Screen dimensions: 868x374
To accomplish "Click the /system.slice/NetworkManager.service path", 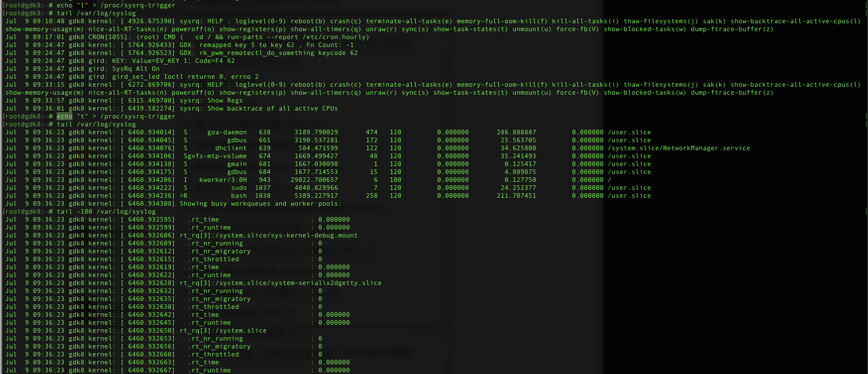I will [x=678, y=148].
